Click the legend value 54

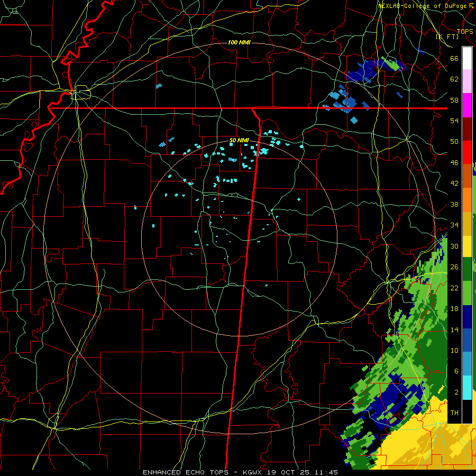454,121
